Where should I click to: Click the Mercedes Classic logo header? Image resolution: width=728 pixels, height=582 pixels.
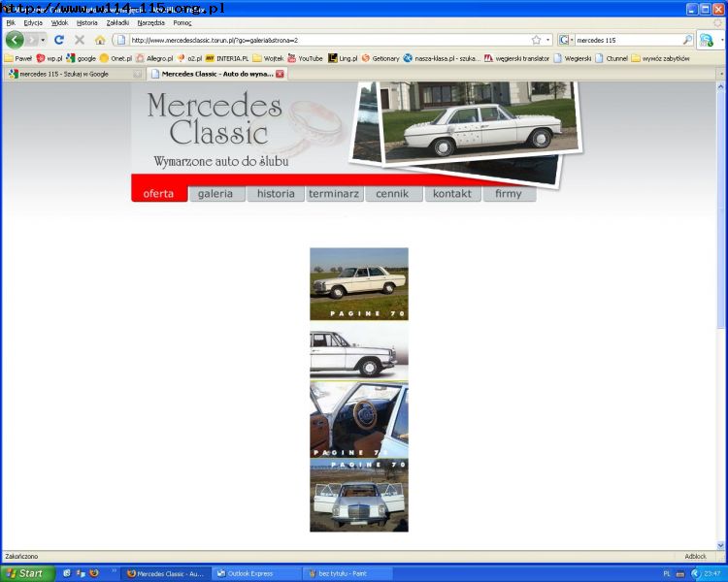pos(215,118)
